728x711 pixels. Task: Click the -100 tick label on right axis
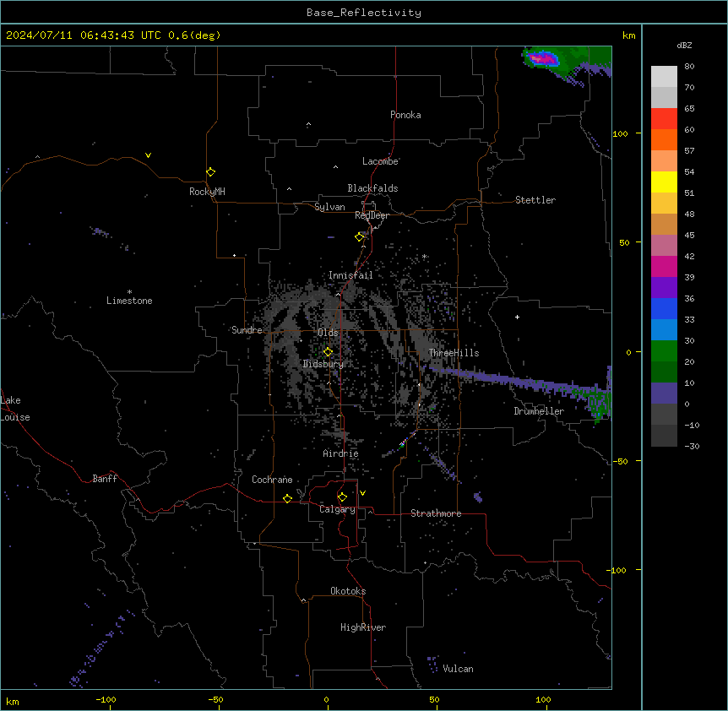coord(617,570)
